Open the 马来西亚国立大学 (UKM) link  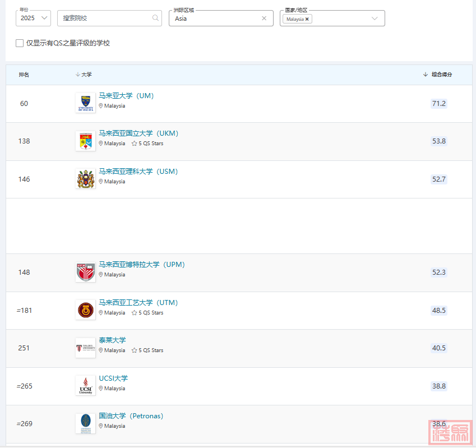[x=138, y=133]
